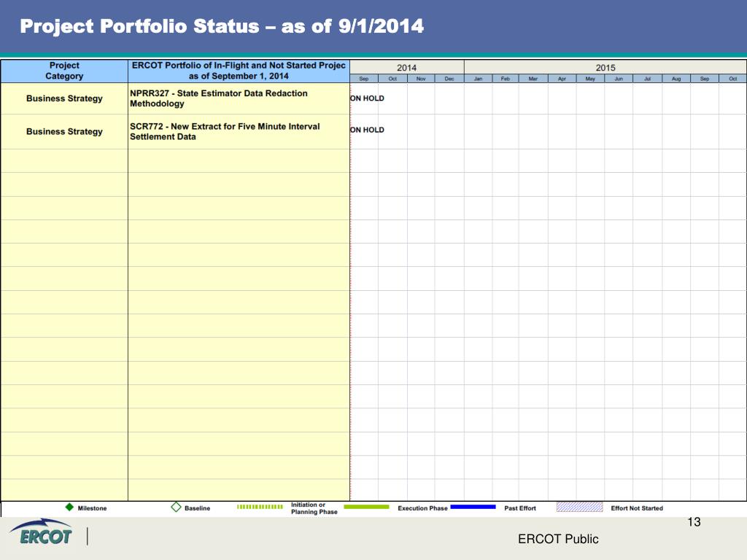Click the ERCOT Public footer text
The height and width of the screenshot is (560, 747).
558,539
